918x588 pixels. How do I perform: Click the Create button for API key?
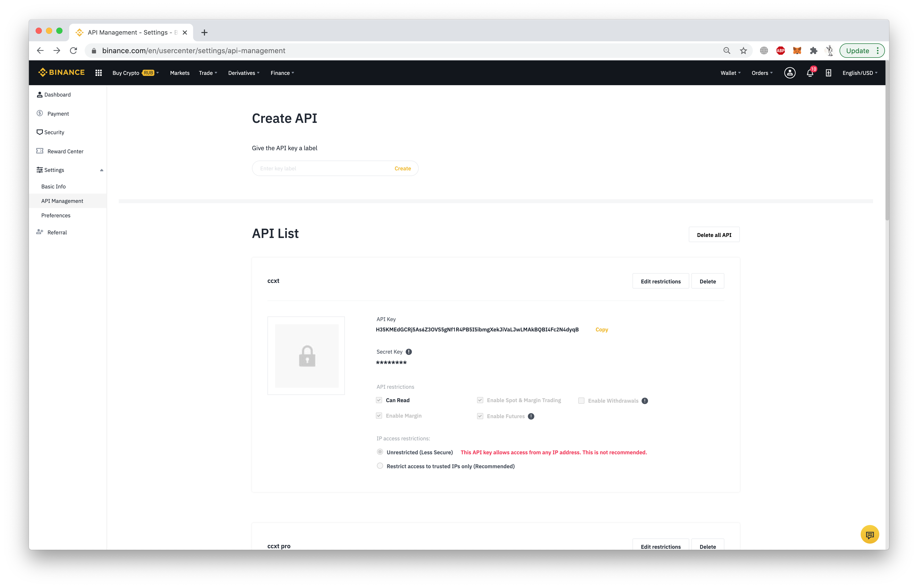[x=402, y=168]
